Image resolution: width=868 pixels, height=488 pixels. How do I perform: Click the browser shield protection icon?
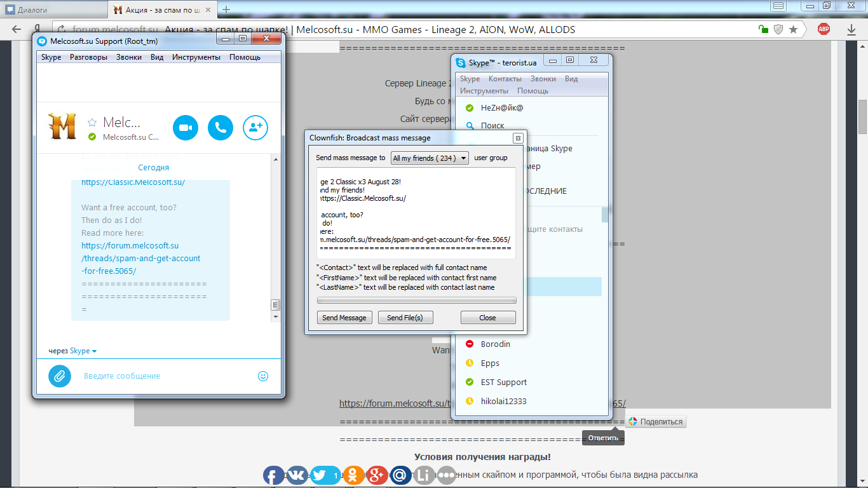pyautogui.click(x=778, y=30)
